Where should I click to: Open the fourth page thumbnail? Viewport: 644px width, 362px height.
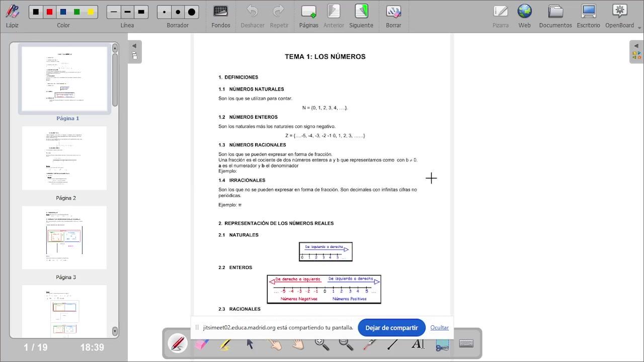tap(64, 311)
